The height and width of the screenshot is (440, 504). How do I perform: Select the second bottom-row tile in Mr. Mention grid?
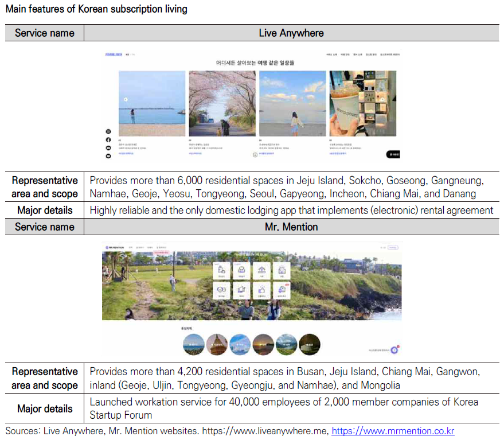tap(241, 291)
